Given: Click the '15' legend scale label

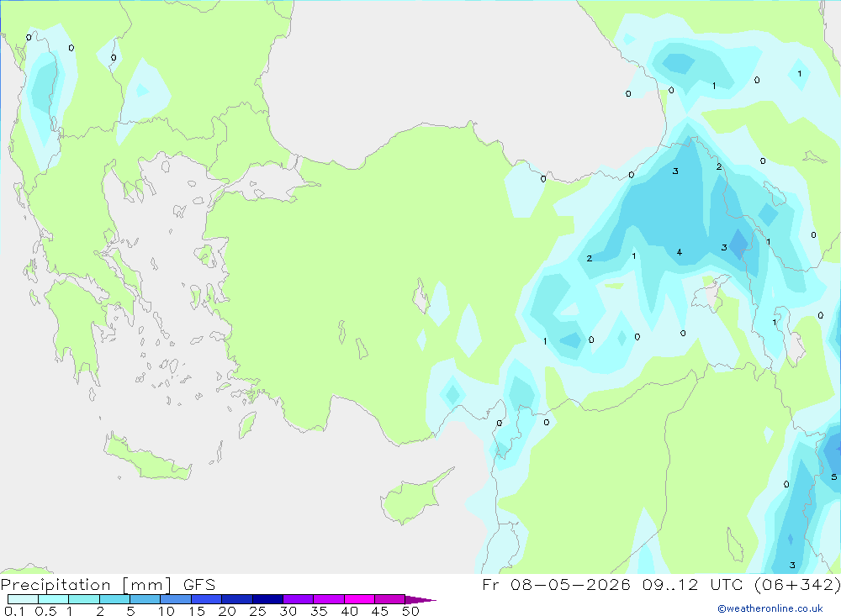Looking at the screenshot, I should [197, 611].
